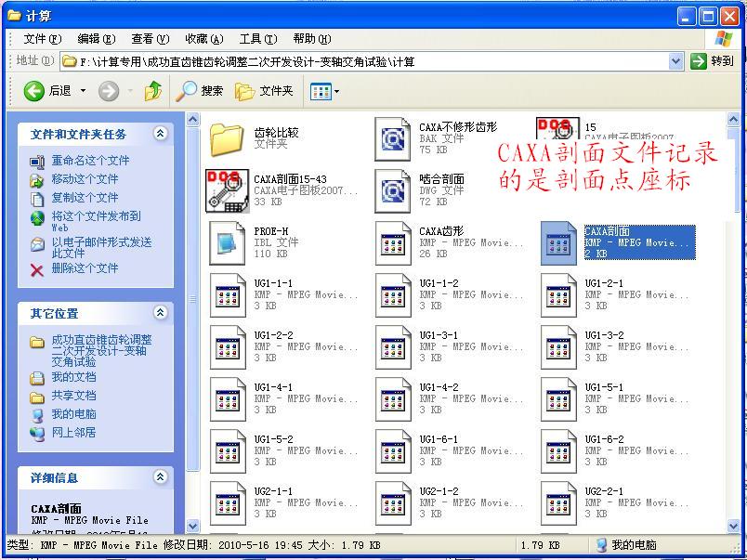Collapse the 详细信息 panel
This screenshot has width=747, height=560.
pyautogui.click(x=161, y=476)
